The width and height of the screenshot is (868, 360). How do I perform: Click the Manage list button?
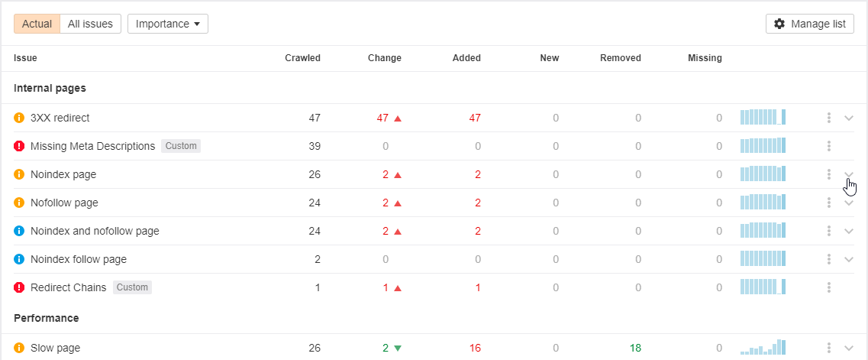pos(810,24)
